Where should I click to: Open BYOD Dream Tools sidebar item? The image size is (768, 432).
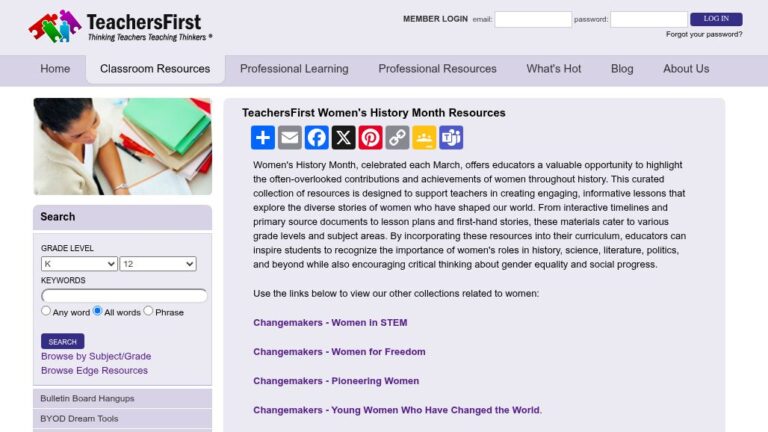click(122, 419)
